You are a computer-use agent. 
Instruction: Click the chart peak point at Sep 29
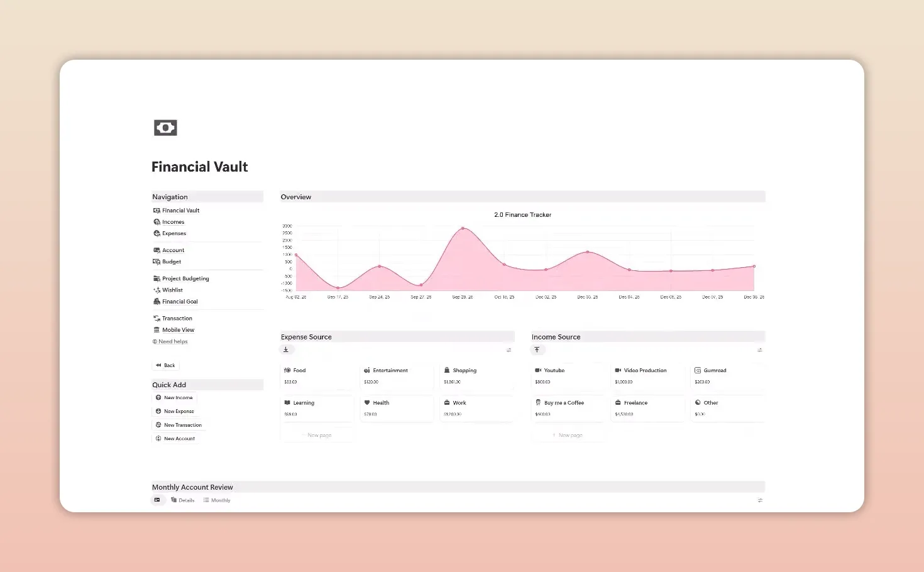[x=463, y=228]
